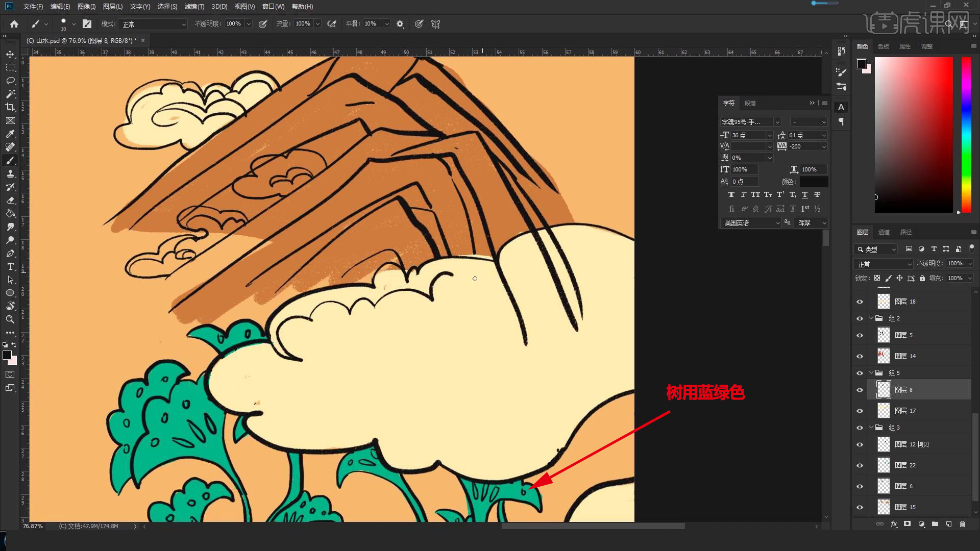This screenshot has width=980, height=551.
Task: Select the 图层 22 layer thumbnail
Action: 884,465
